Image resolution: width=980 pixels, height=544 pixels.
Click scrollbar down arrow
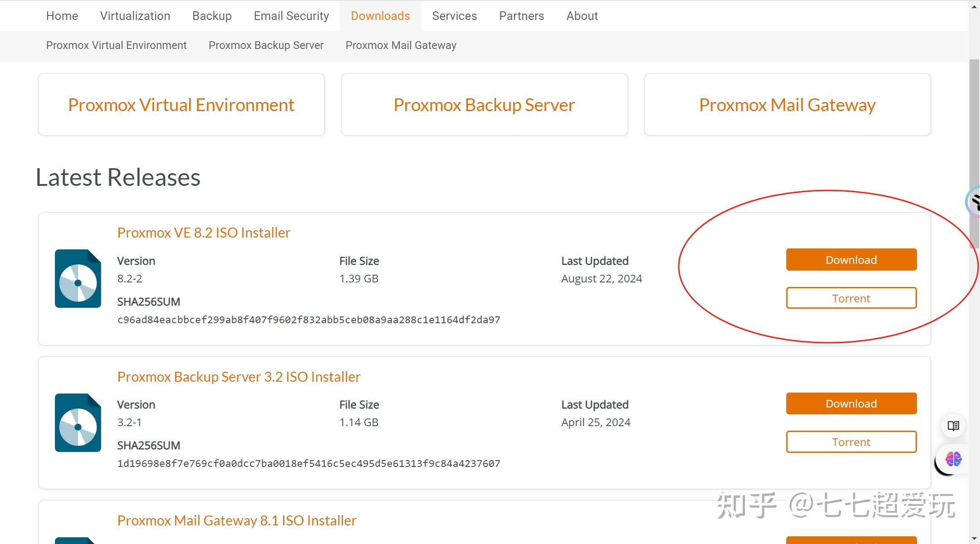pyautogui.click(x=974, y=539)
